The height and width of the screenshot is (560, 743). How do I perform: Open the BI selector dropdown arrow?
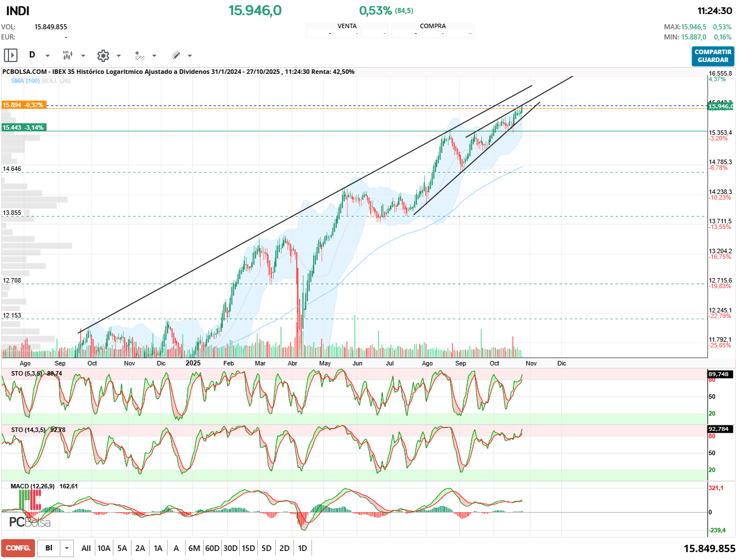[x=67, y=548]
